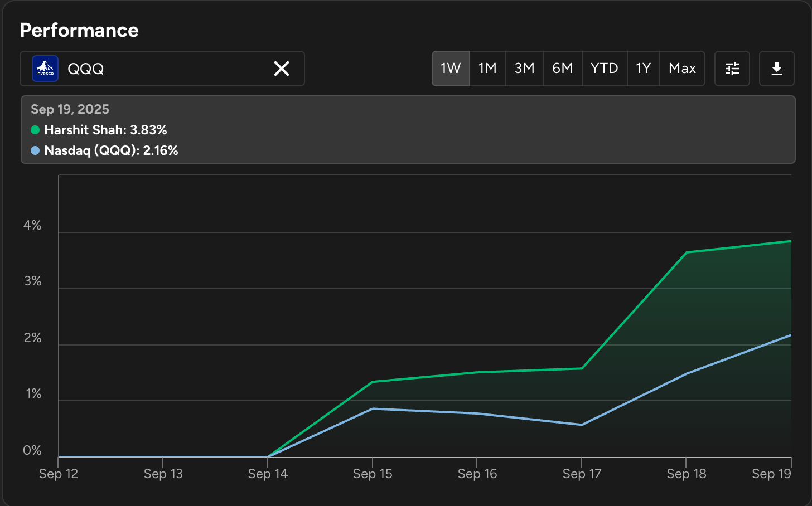
Task: Select the YTD time range
Action: (605, 69)
